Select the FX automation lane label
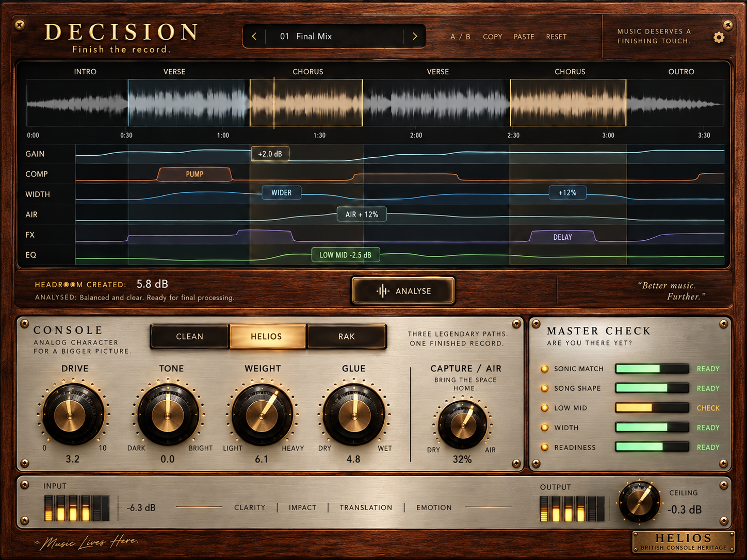The width and height of the screenshot is (747, 560). 30,235
